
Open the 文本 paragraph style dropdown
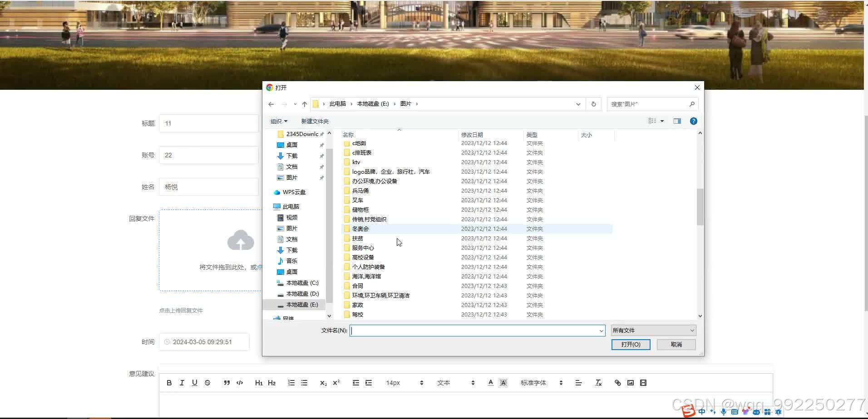tap(455, 383)
